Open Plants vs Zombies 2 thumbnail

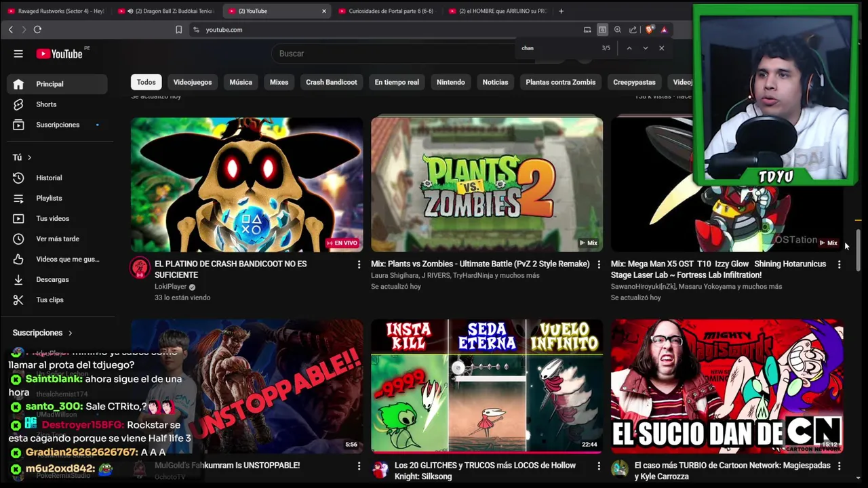(487, 184)
